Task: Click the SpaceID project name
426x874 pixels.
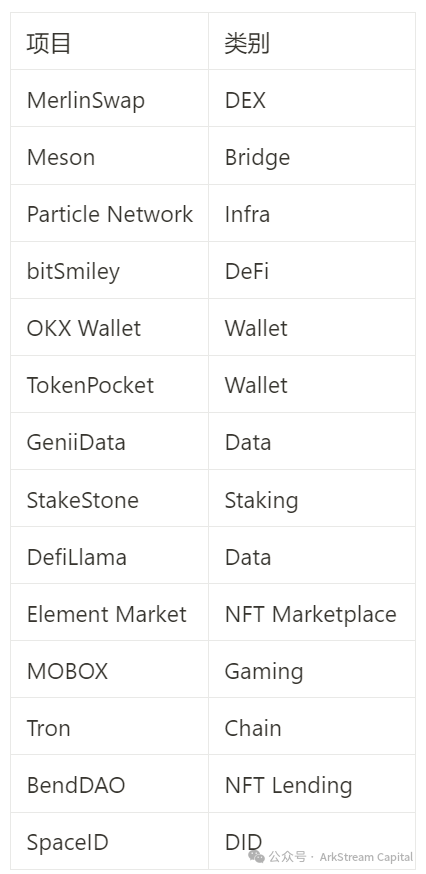Action: pos(67,842)
